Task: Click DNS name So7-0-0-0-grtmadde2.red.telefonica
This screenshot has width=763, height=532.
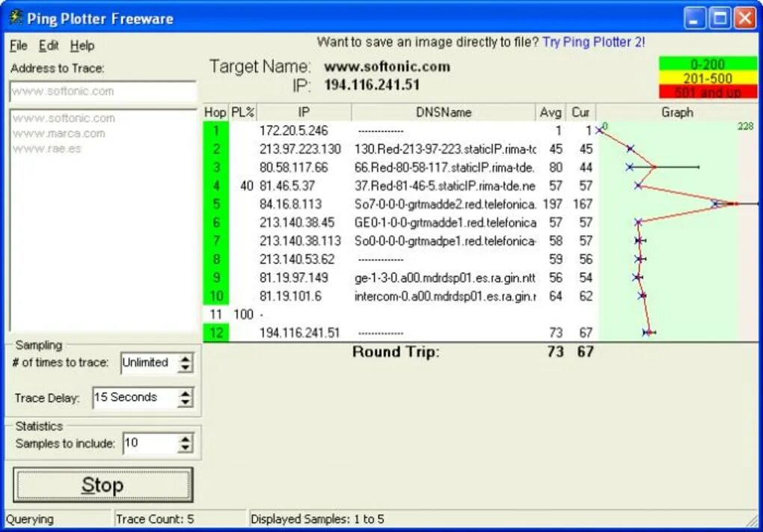Action: 445,204
